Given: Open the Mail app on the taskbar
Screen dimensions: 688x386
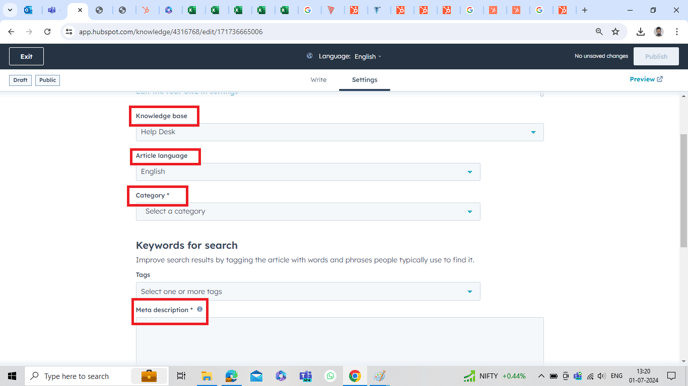Looking at the screenshot, I should coord(256,376).
